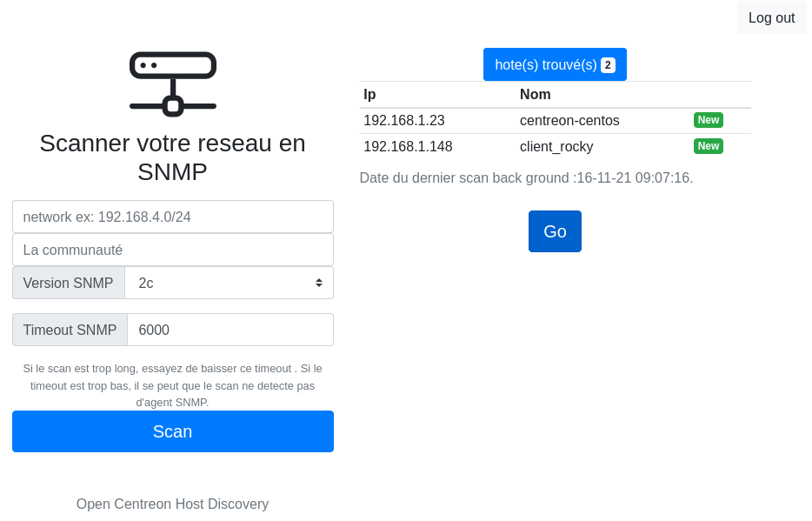The image size is (812, 521).
Task: Select IP 192.168.1.148 cell
Action: (x=408, y=147)
